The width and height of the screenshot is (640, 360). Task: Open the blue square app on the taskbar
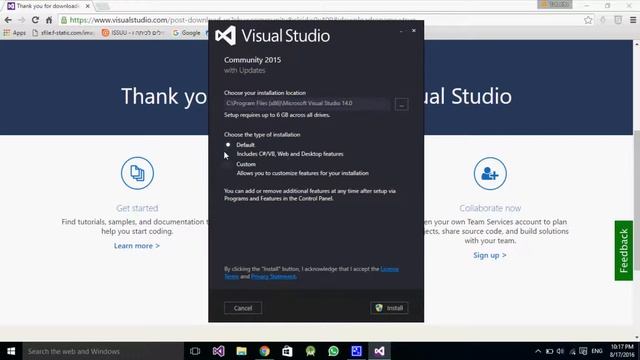click(356, 351)
